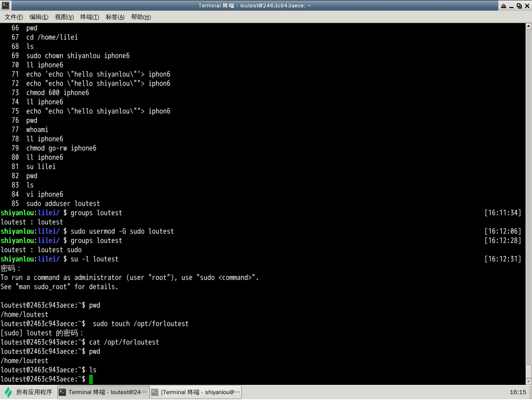Open the 文件(F) menu
This screenshot has width=532, height=414.
point(14,17)
